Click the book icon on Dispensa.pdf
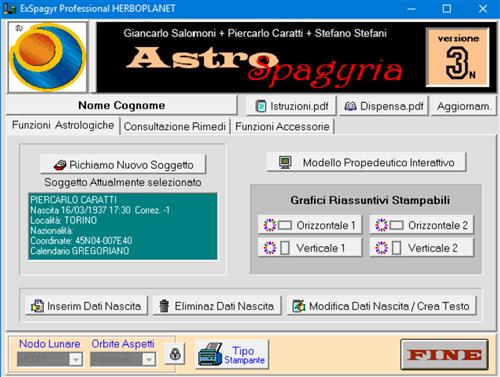The image size is (500, 377). (350, 106)
